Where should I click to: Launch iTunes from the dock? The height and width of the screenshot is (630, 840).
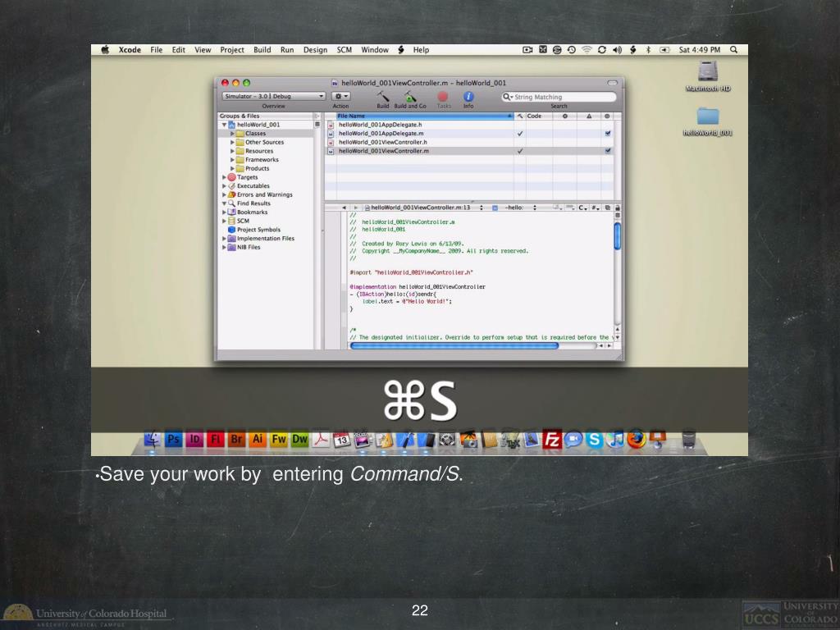pyautogui.click(x=615, y=440)
